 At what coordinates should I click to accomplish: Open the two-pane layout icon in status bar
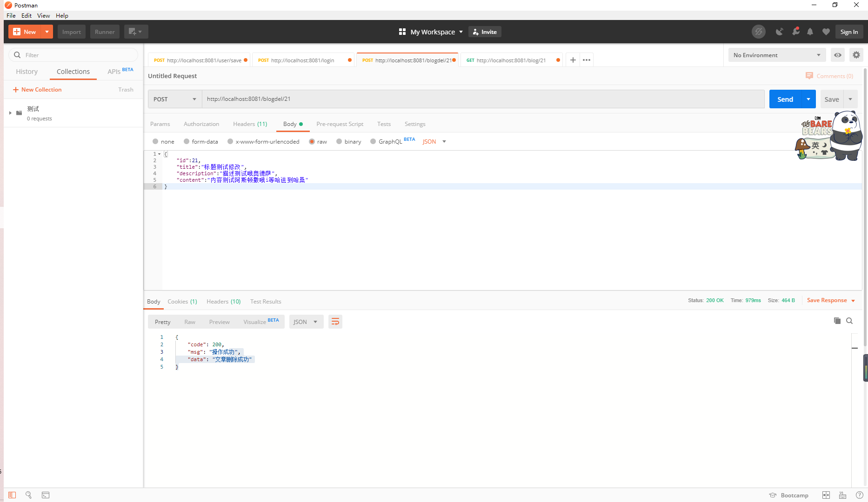point(826,495)
